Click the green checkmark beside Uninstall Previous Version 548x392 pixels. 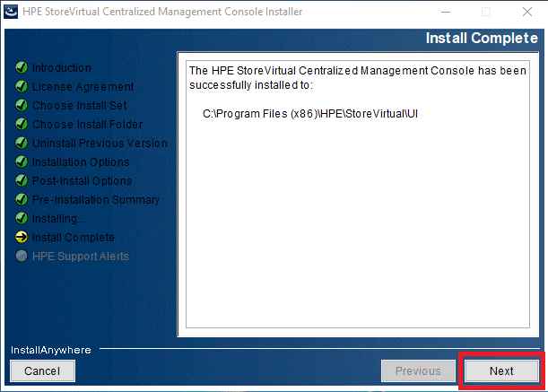(x=22, y=143)
